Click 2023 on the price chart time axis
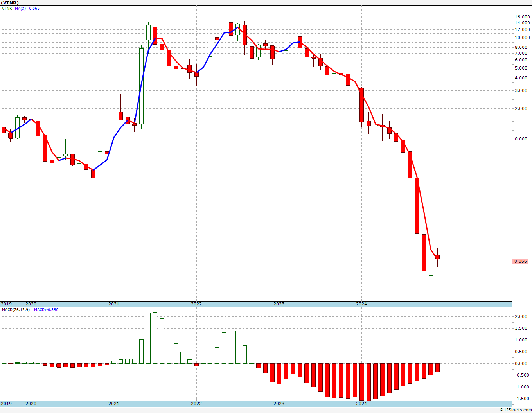The width and height of the screenshot is (532, 413). (279, 304)
